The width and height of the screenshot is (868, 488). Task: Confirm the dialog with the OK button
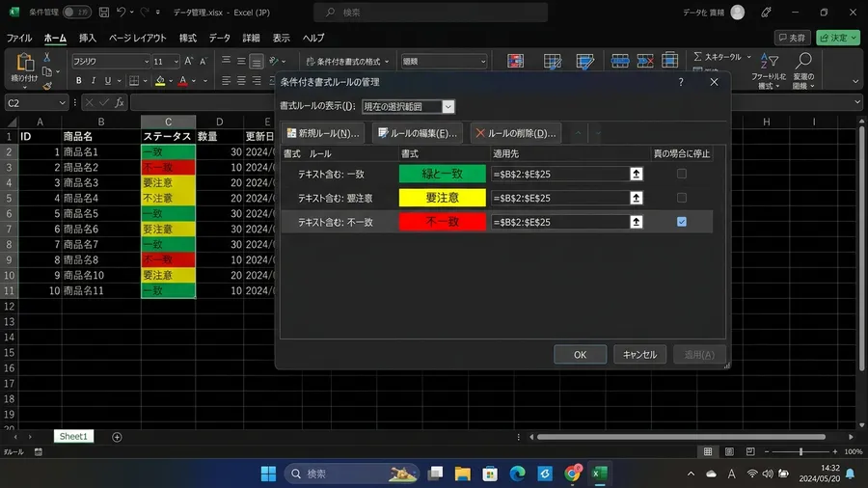(580, 355)
